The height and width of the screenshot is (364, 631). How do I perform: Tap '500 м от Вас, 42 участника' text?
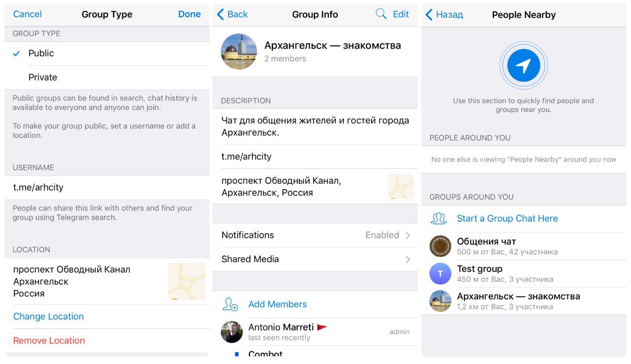[x=507, y=252]
